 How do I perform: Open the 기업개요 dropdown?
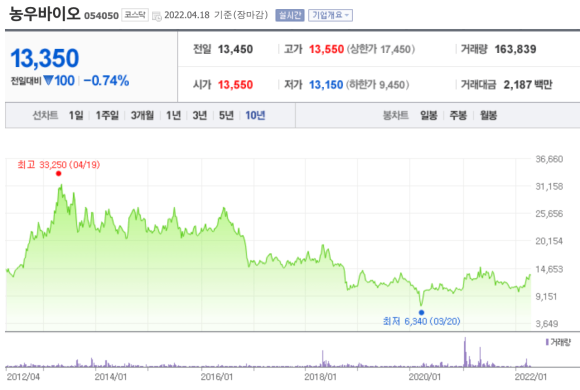(330, 15)
